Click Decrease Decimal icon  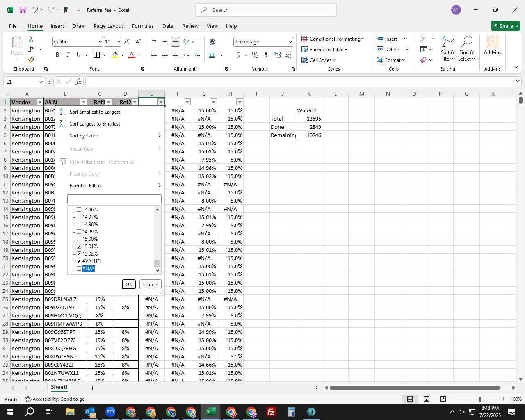pyautogui.click(x=288, y=55)
